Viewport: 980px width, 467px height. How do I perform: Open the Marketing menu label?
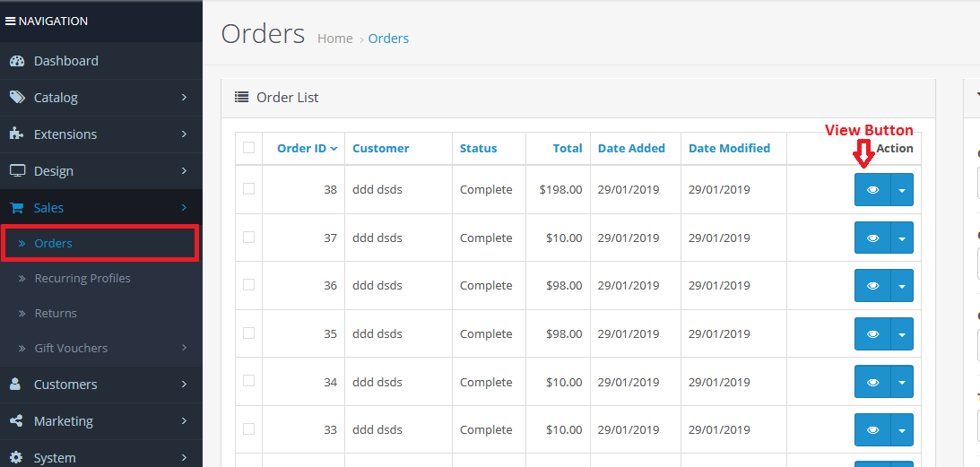pyautogui.click(x=63, y=420)
